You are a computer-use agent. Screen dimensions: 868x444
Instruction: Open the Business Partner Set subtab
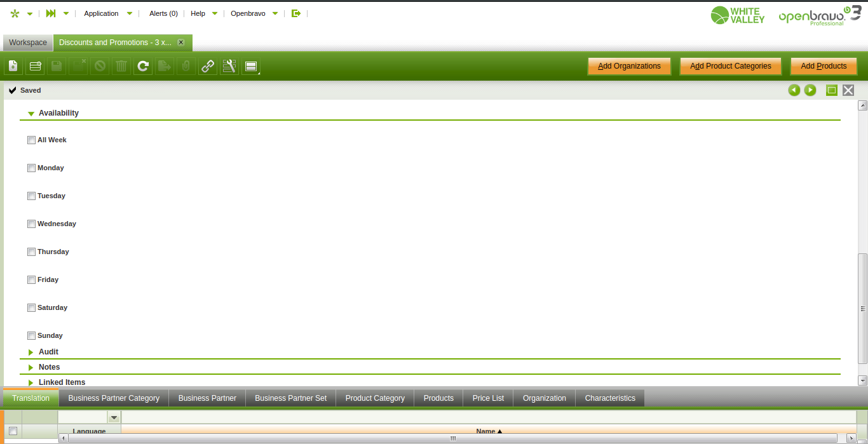(x=290, y=398)
